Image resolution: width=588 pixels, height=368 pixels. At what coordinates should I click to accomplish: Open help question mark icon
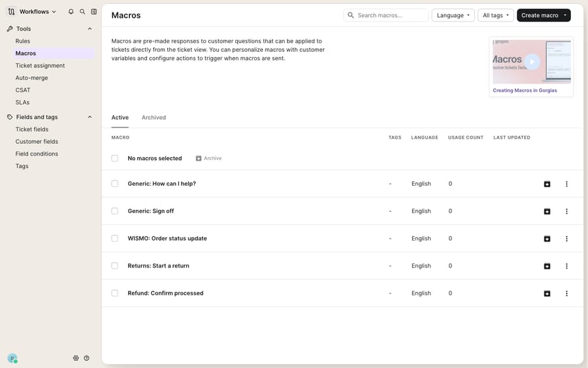click(87, 358)
